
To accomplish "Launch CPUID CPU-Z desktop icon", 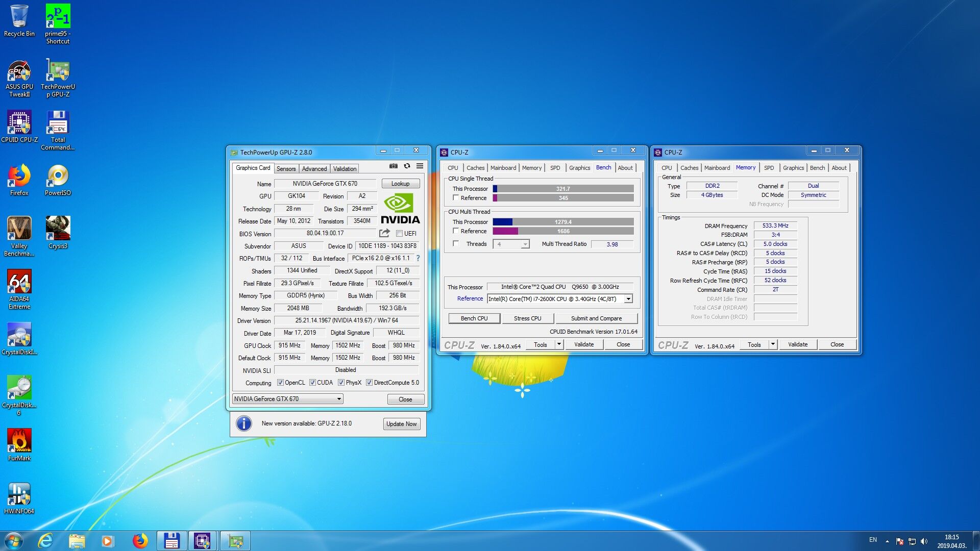I will pyautogui.click(x=19, y=127).
